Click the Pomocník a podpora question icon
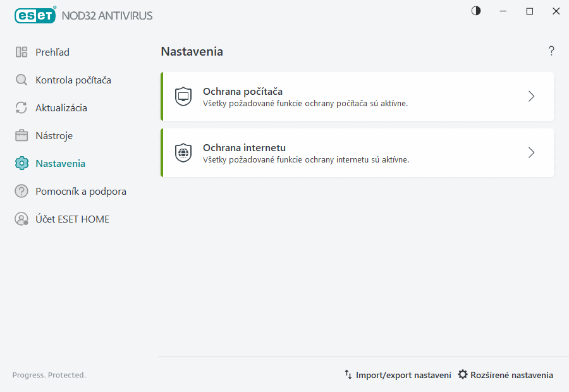 (21, 191)
